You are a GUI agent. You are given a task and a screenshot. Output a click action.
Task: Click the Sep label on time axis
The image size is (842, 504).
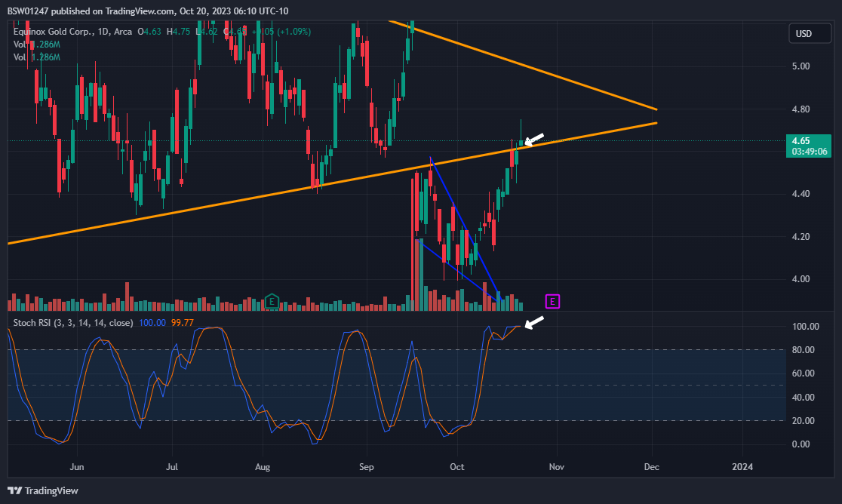coord(366,466)
